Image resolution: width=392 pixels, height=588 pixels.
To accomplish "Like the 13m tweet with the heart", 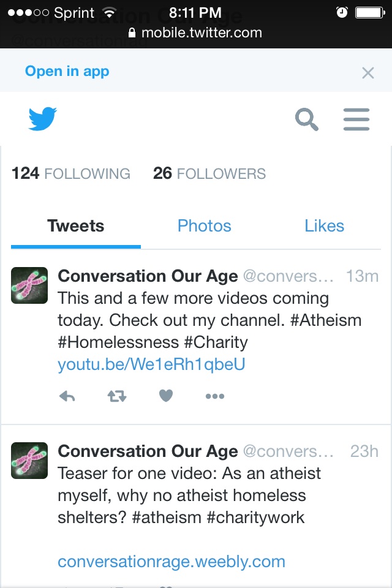I will click(x=166, y=396).
